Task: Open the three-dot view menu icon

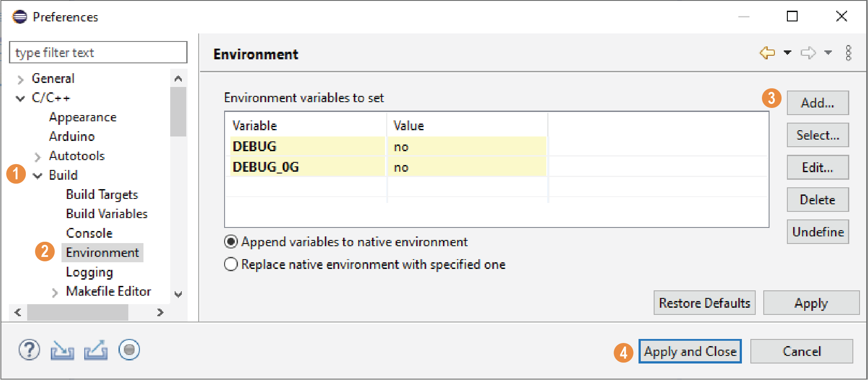Action: click(848, 53)
